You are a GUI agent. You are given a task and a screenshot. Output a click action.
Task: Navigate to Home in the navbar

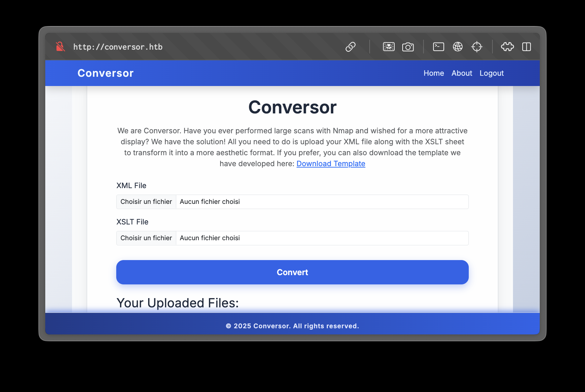coord(434,73)
